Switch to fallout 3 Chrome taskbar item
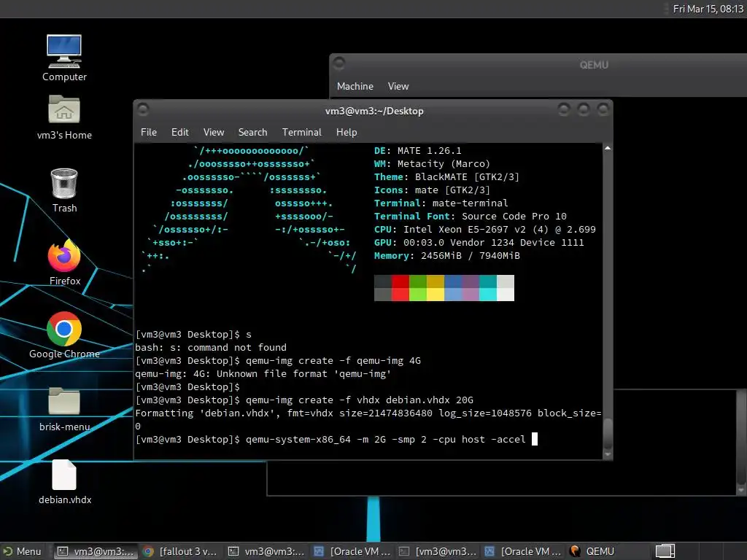 point(181,551)
